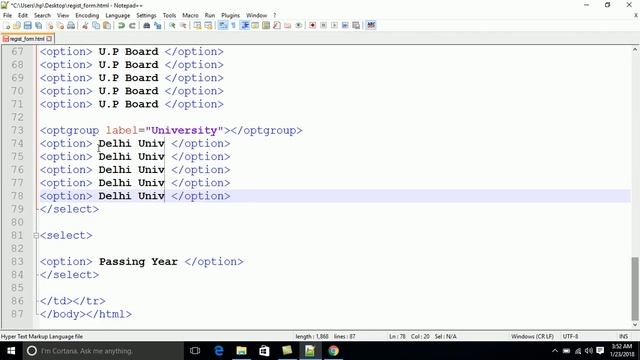This screenshot has width=640, height=360.
Task: Click Passing Year text on line 83
Action: click(x=138, y=262)
